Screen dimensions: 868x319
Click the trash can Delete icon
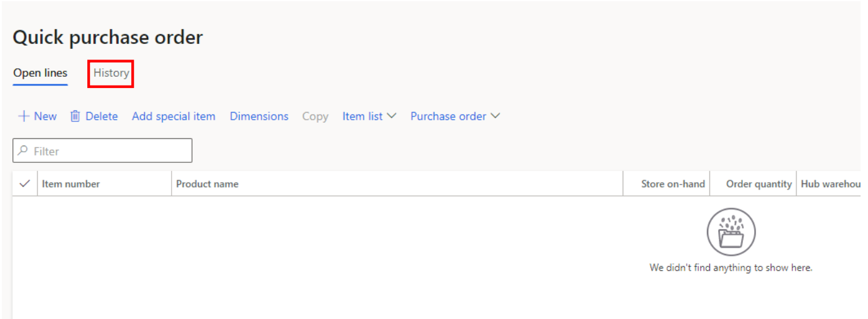[75, 116]
